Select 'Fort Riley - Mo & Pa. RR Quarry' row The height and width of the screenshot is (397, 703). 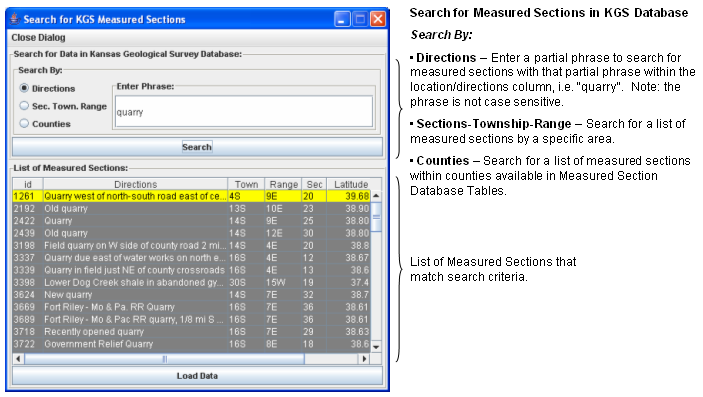tap(191, 307)
